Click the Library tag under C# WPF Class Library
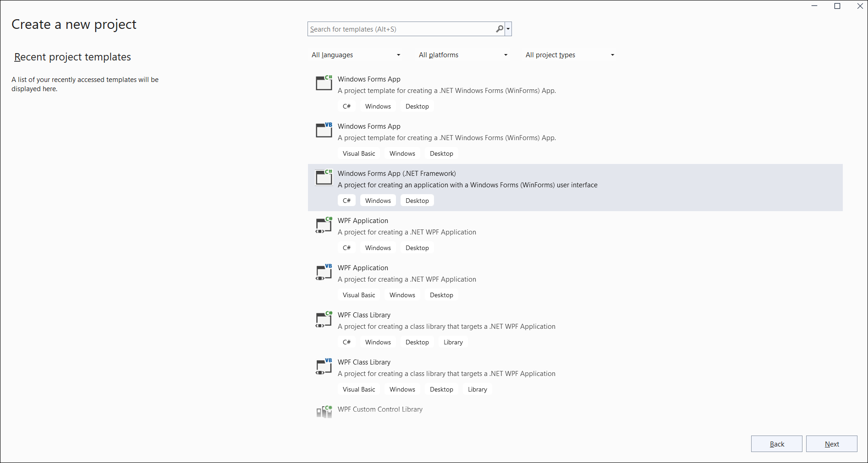 click(453, 342)
